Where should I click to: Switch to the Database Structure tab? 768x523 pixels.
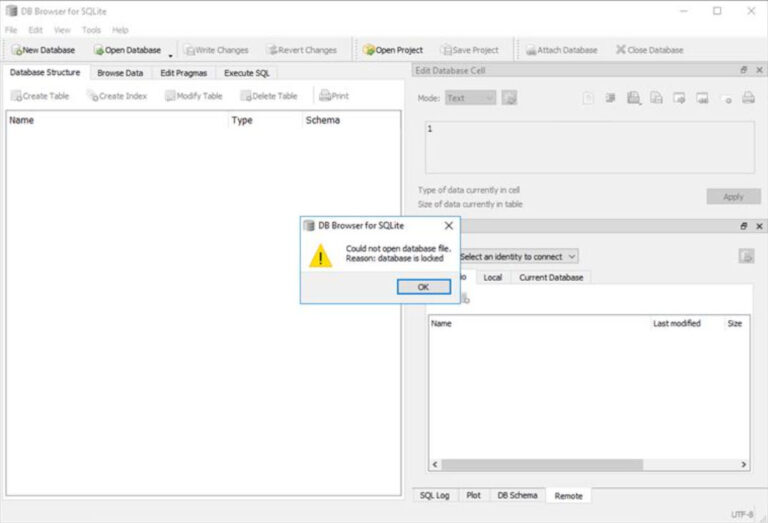pos(45,72)
